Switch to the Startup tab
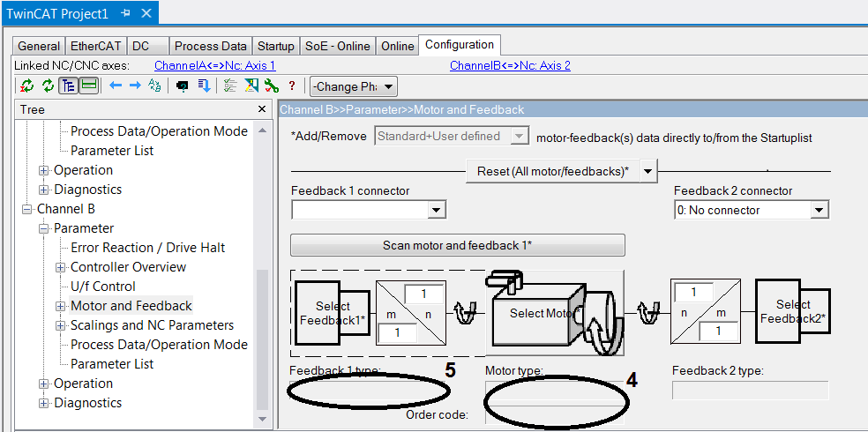 point(277,47)
